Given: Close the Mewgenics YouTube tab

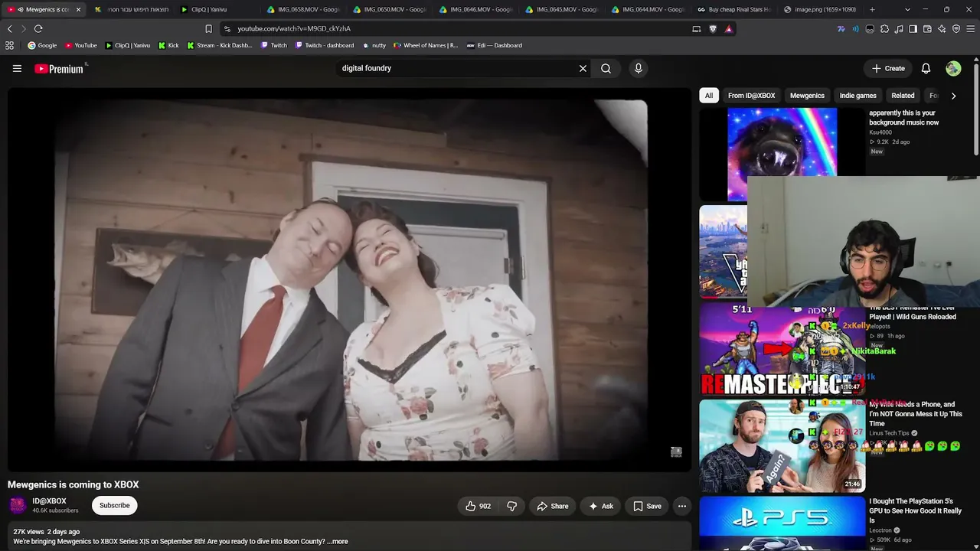Looking at the screenshot, I should point(78,9).
